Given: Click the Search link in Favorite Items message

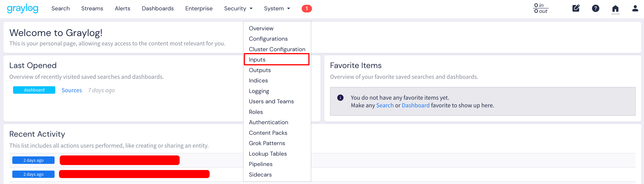Looking at the screenshot, I should 385,105.
